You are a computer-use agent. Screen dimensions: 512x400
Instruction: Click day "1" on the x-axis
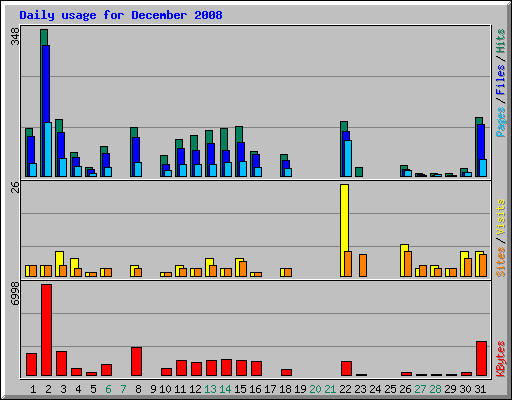click(33, 389)
